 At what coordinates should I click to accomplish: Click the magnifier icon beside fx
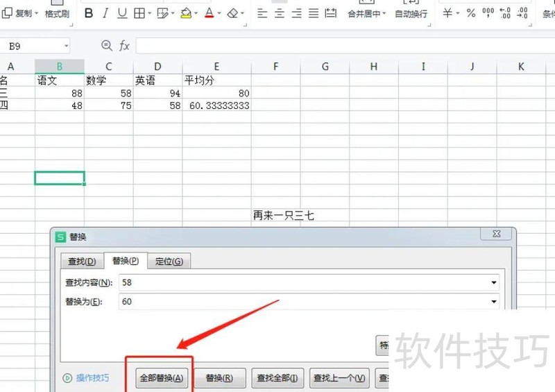(107, 46)
